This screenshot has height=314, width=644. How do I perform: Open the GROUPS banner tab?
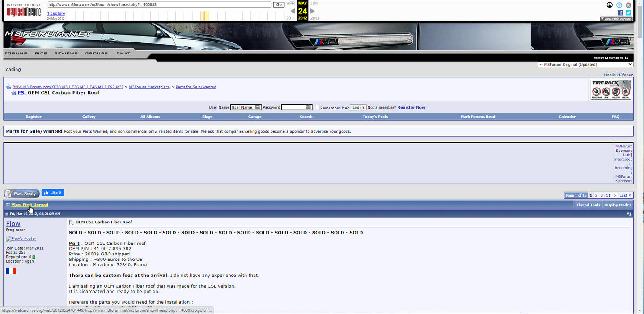97,54
